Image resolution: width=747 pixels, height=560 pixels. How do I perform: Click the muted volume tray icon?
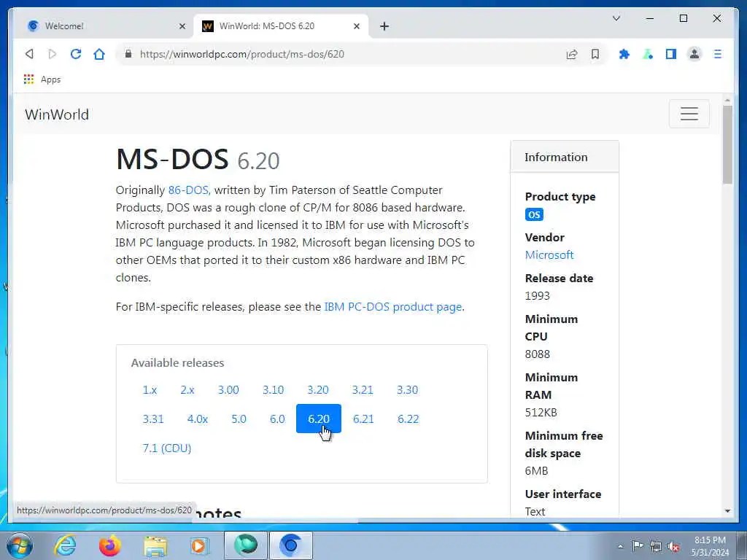(x=673, y=547)
